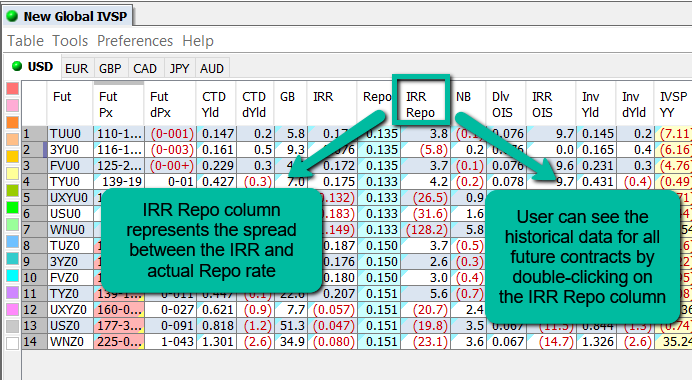
Task: Click IRR Repo value (26.5) for UXYU0
Action: 425,198
